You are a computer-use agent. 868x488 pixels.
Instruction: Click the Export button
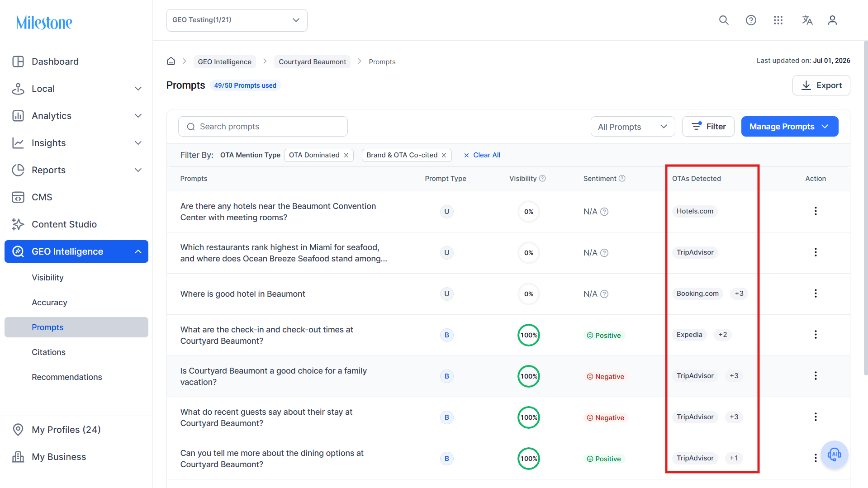821,85
